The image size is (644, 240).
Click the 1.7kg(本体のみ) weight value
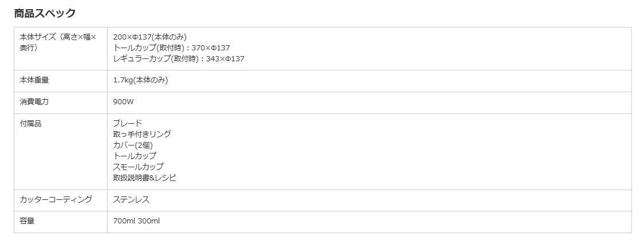[140, 80]
